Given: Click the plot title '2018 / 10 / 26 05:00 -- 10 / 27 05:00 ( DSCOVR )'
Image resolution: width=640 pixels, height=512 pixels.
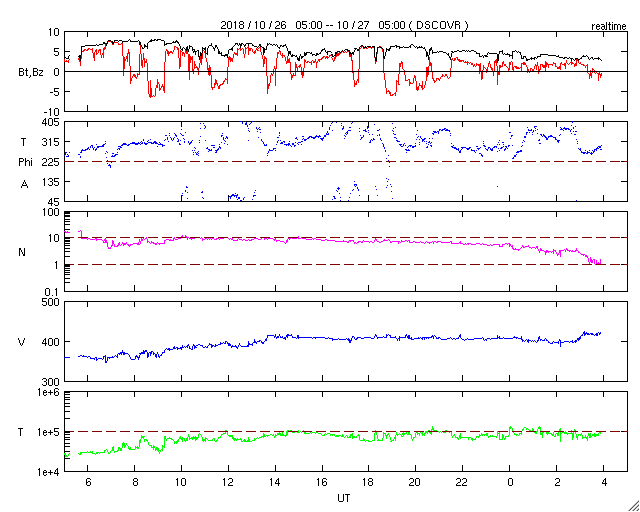Looking at the screenshot, I should coord(344,25).
